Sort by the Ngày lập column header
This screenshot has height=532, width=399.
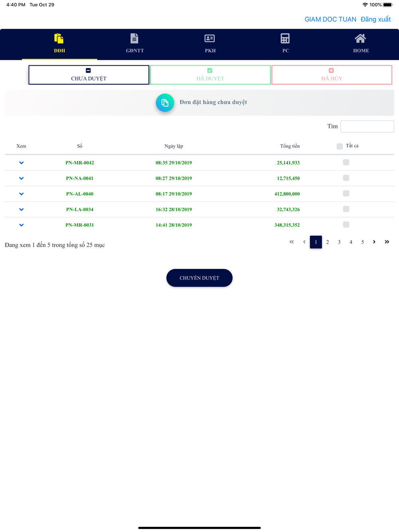pyautogui.click(x=174, y=146)
